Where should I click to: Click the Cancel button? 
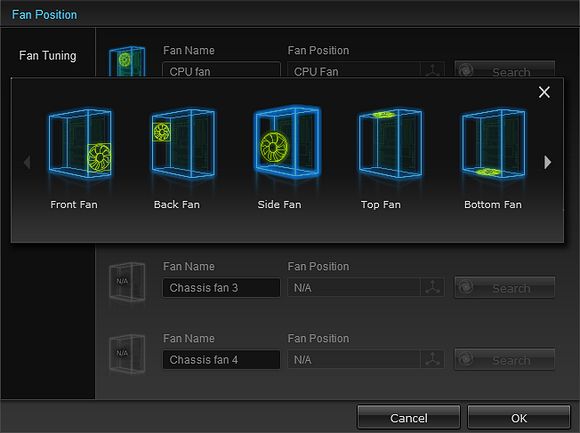(x=408, y=418)
